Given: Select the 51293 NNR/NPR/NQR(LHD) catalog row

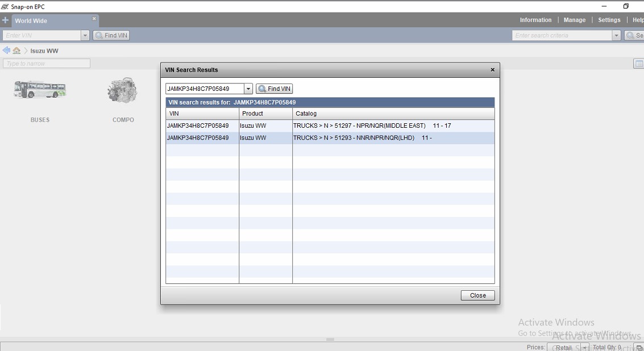Looking at the screenshot, I should [x=330, y=138].
